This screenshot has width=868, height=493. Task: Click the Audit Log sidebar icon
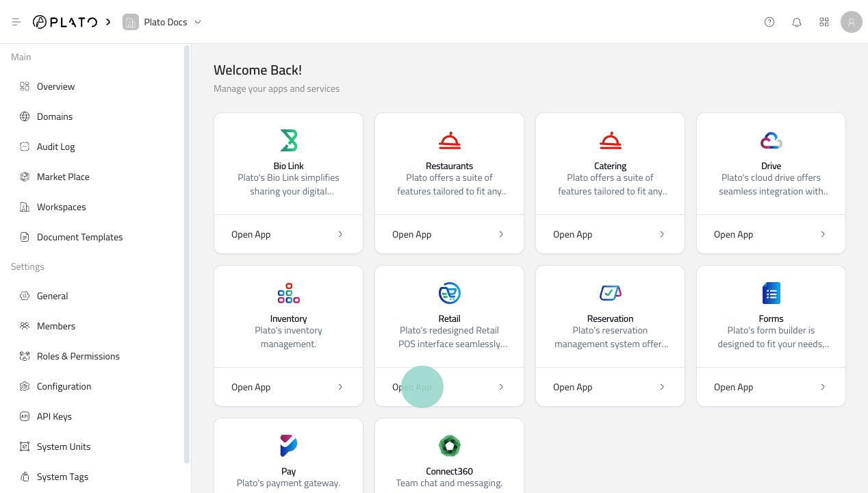[x=25, y=147]
